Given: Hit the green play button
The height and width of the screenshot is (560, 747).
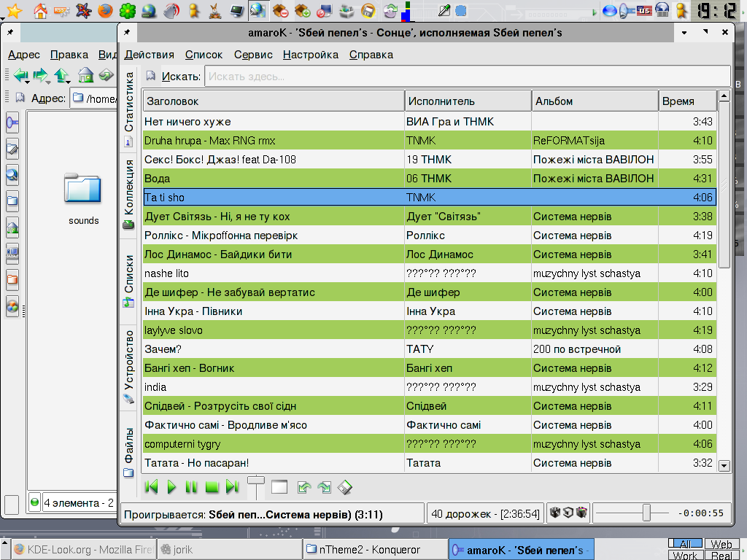Looking at the screenshot, I should point(171,486).
